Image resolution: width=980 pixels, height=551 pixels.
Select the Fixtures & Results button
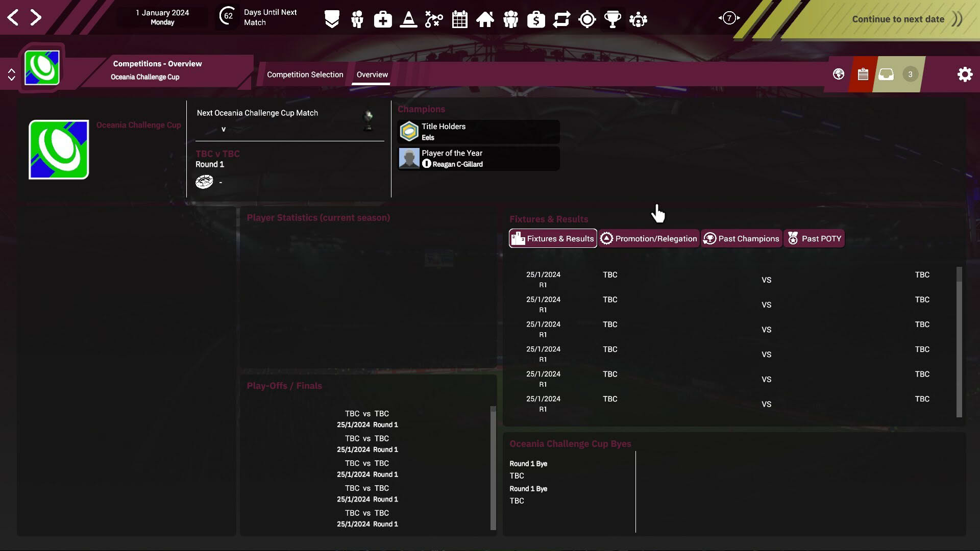click(x=553, y=238)
